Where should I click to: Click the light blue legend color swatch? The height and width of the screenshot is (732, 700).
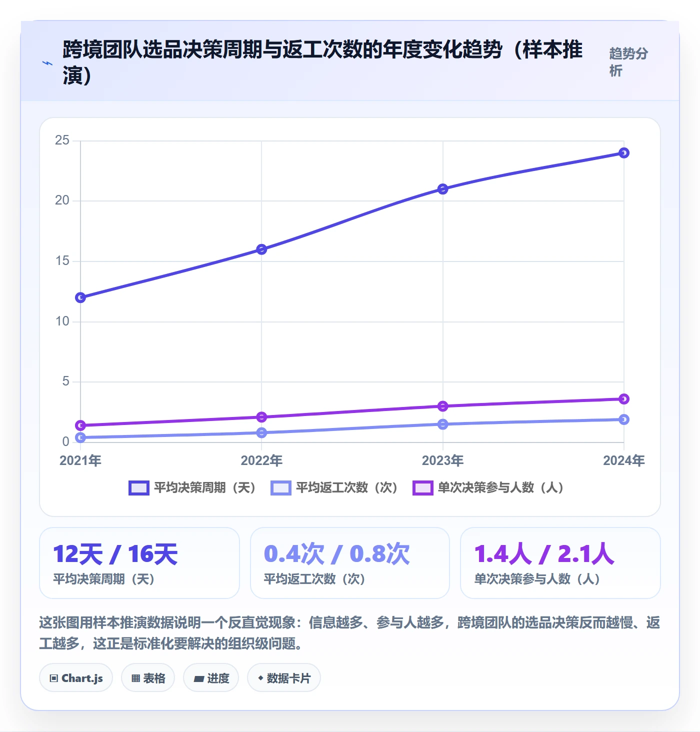tap(281, 488)
